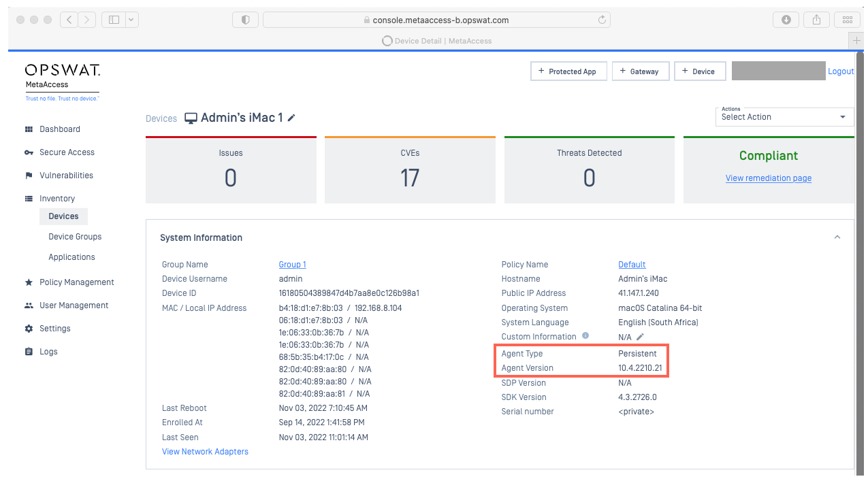Click the Logs clipboard icon
Screen dimensions: 868x481
tap(29, 352)
